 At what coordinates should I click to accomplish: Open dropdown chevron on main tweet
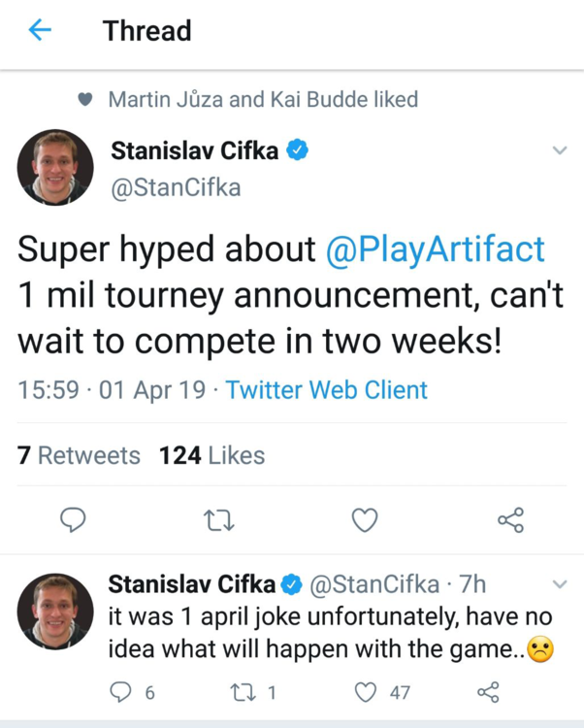(x=559, y=150)
